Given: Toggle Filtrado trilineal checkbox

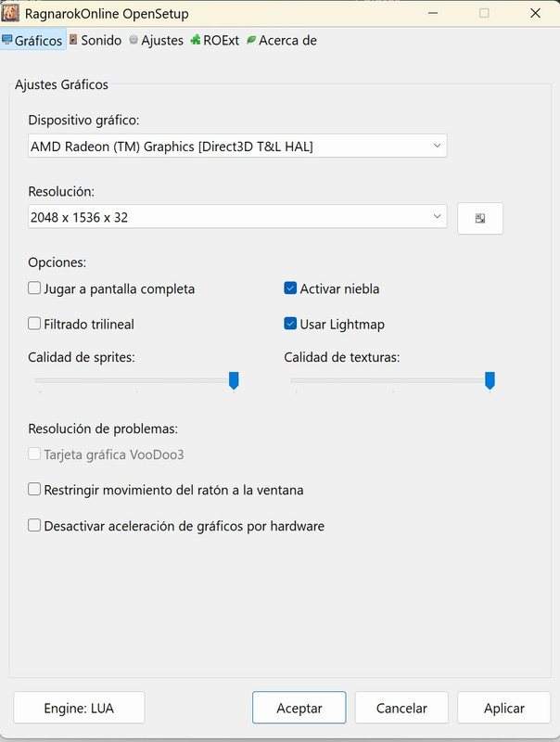Looking at the screenshot, I should [35, 325].
